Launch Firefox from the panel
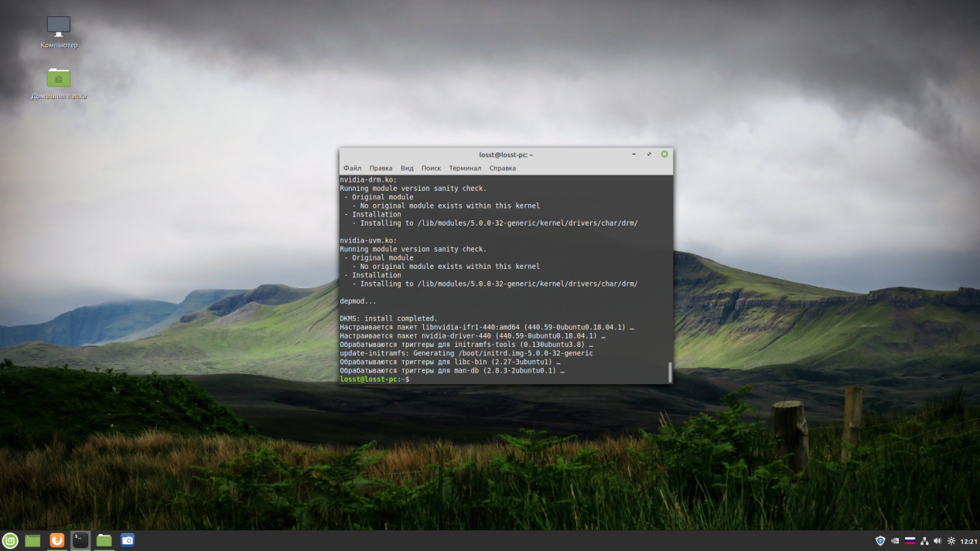Image resolution: width=980 pixels, height=551 pixels. pos(56,541)
